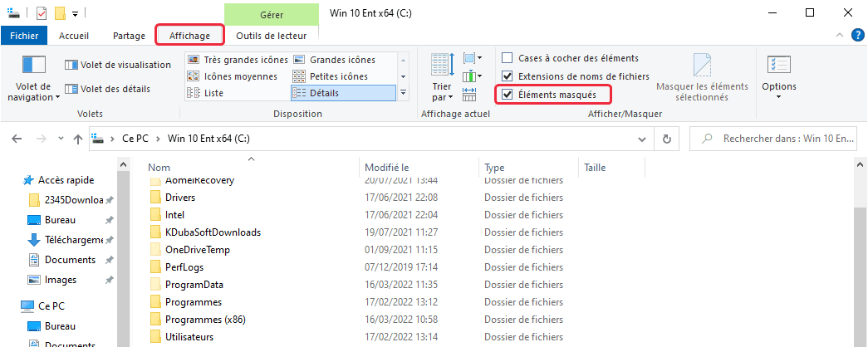
Task: Open the Volet de navigation dropdown
Action: point(33,78)
